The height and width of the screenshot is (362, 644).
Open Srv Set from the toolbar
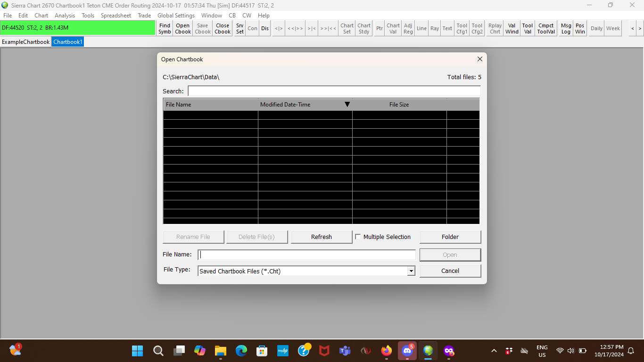(240, 28)
